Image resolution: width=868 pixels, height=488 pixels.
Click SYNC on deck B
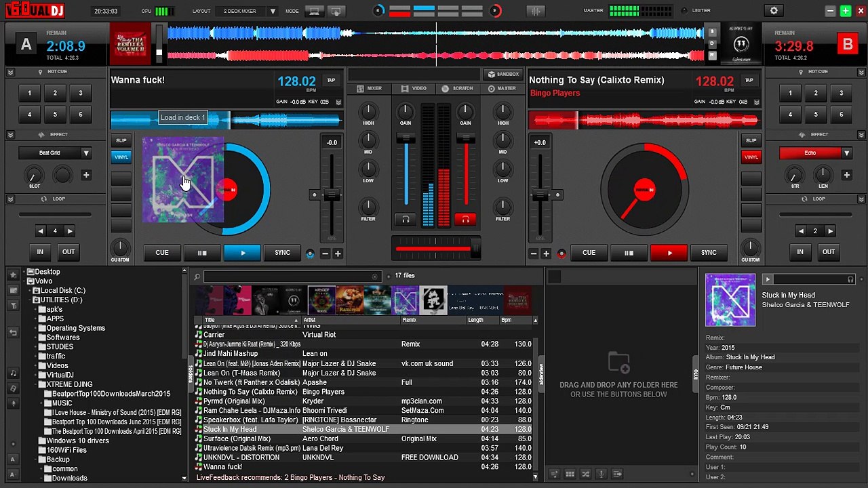point(709,253)
